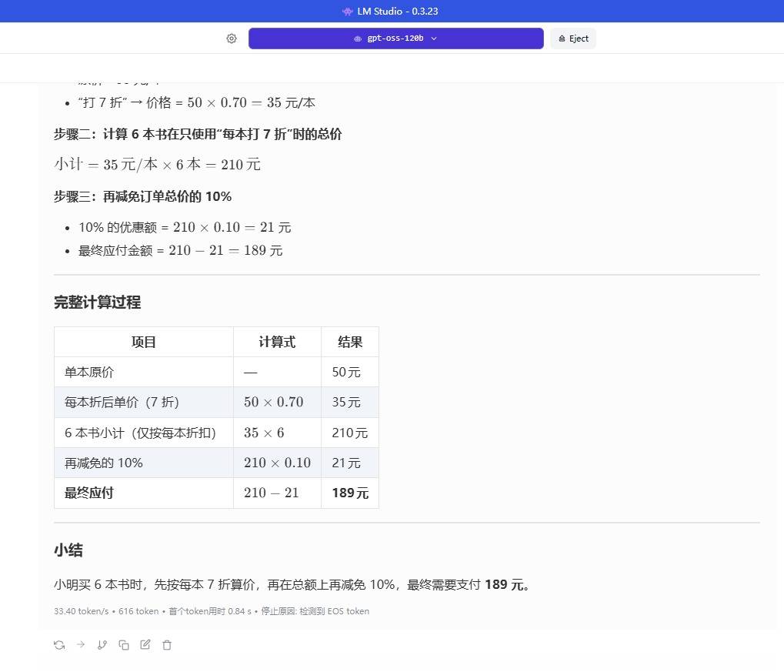Click the 最终应付 row label
This screenshot has width=784, height=672.
89,493
